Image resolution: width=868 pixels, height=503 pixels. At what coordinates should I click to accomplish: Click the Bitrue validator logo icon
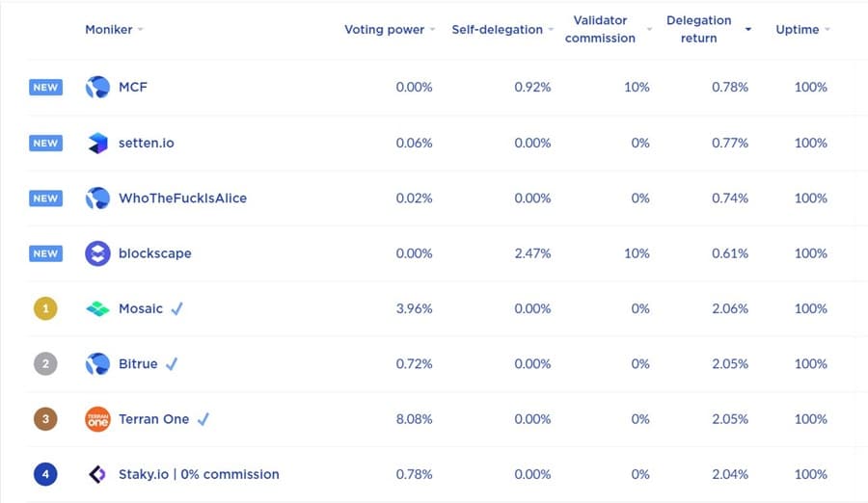point(97,364)
